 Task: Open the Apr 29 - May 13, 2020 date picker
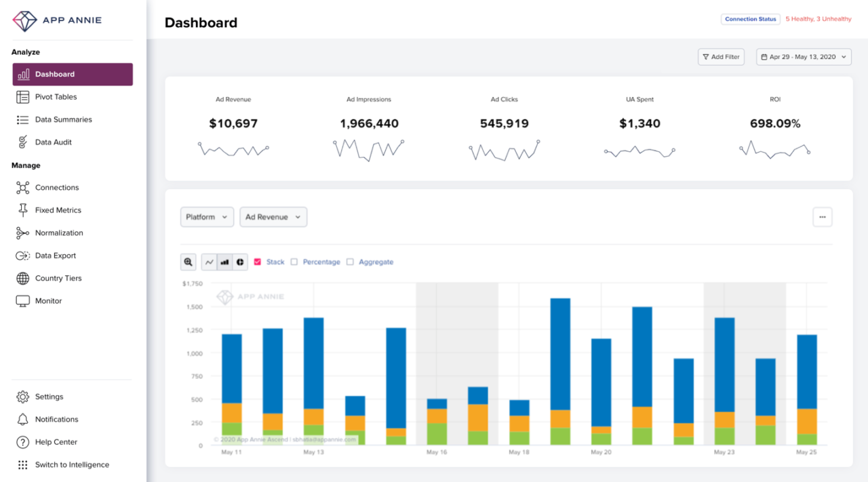[x=804, y=57]
